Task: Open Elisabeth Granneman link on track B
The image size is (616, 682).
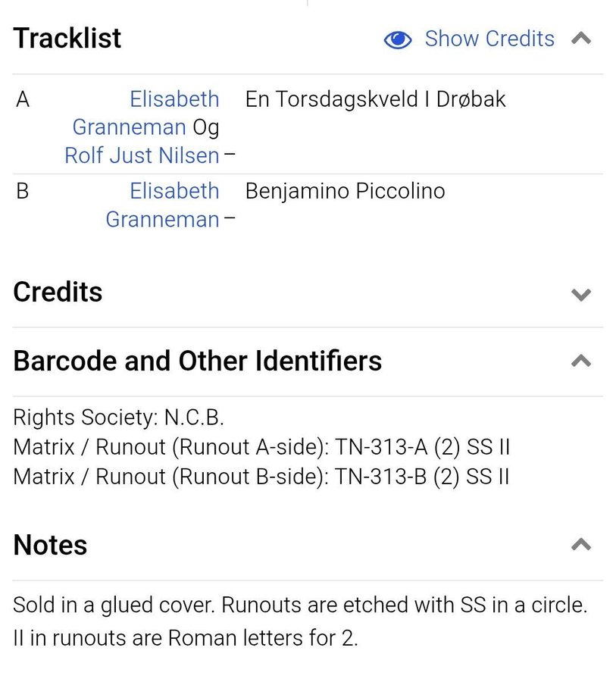Action: [x=174, y=191]
